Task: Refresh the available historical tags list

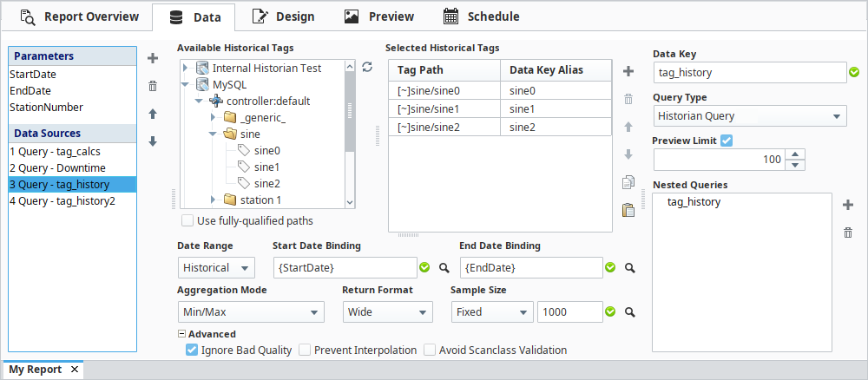Action: pos(367,67)
